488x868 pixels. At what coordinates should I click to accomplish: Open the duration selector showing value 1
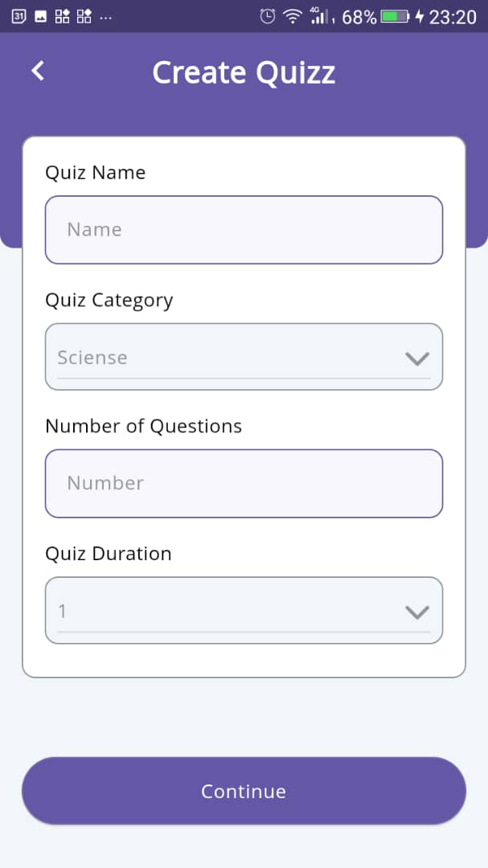244,611
